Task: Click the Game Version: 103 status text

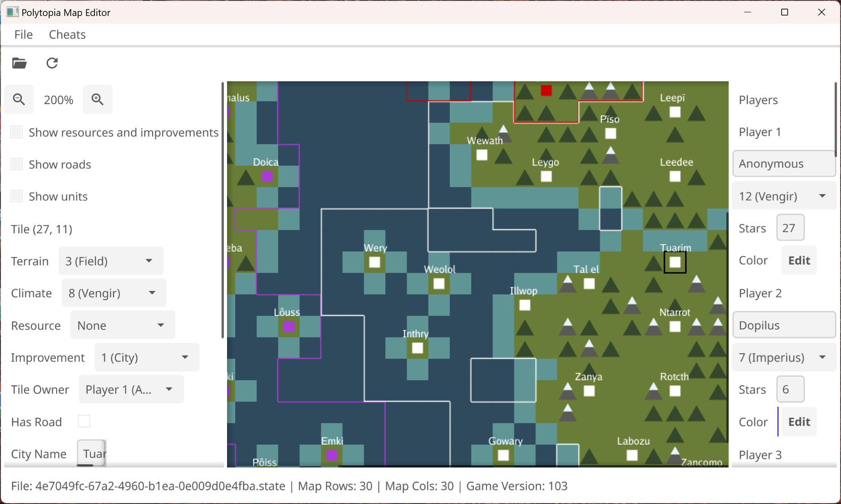Action: click(x=517, y=486)
